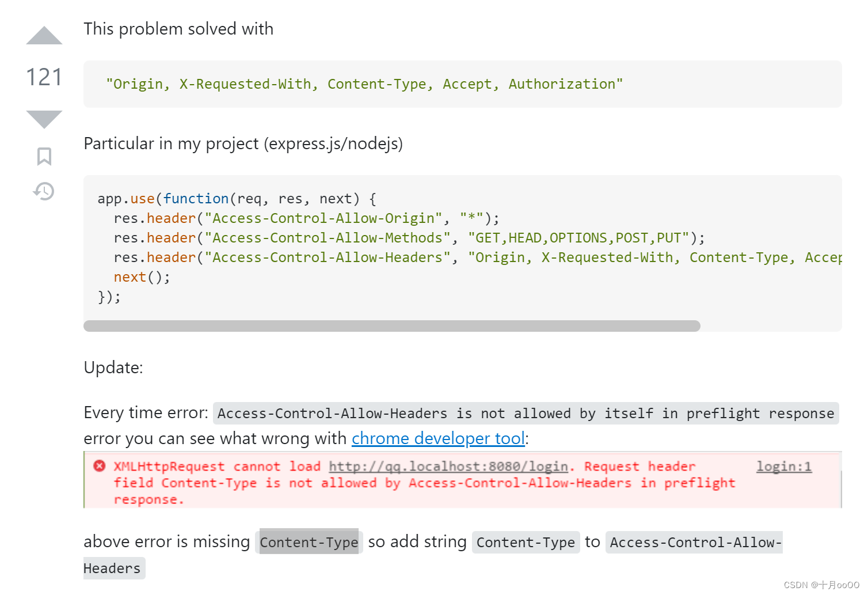
Task: Click the Chrome console error message screenshot
Action: 463,480
